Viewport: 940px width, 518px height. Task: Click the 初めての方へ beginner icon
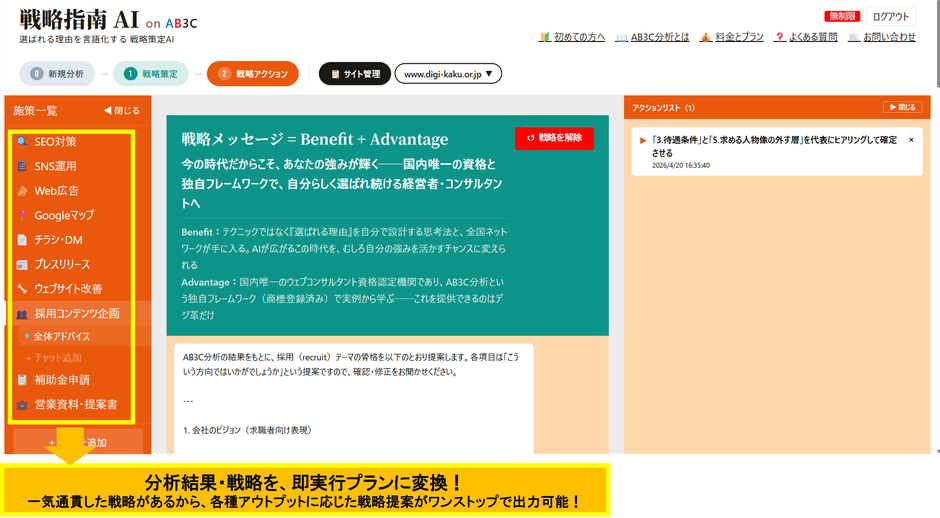tap(544, 37)
